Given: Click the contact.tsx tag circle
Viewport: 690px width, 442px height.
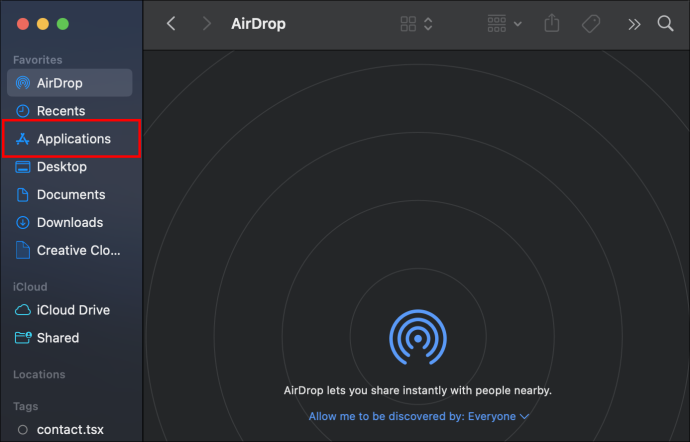Looking at the screenshot, I should click(x=22, y=429).
